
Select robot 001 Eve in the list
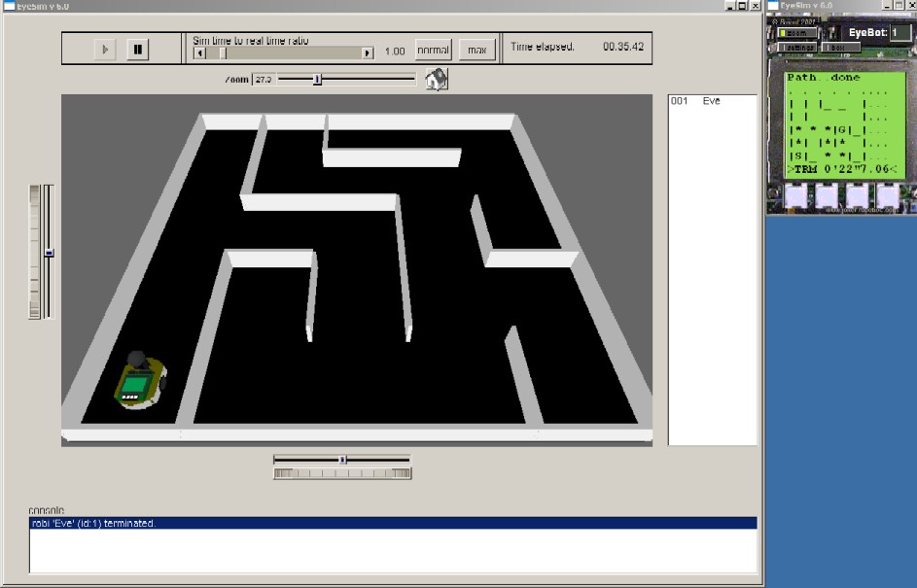(695, 101)
